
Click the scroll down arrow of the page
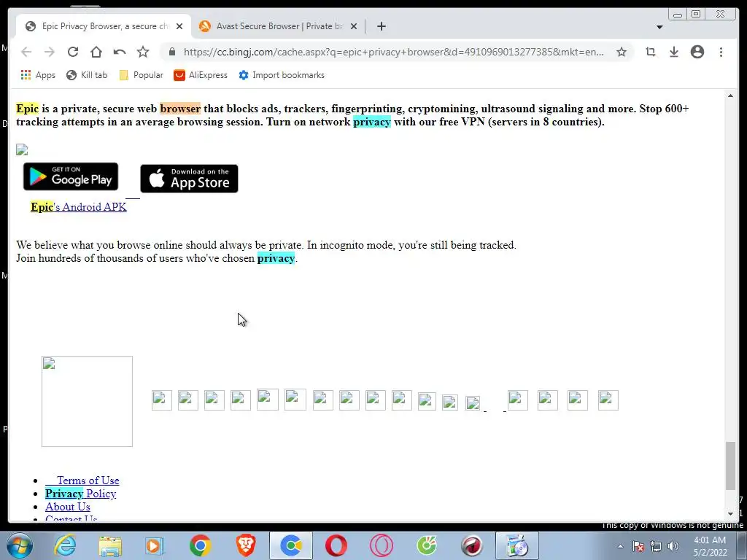(730, 514)
